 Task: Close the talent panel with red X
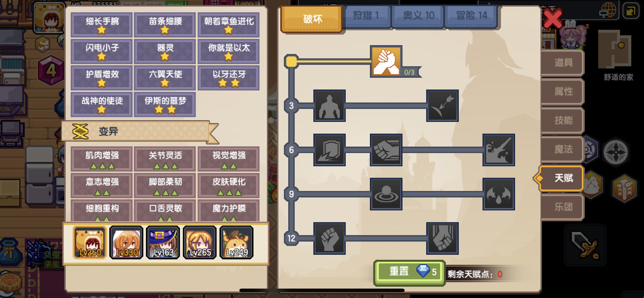(552, 18)
